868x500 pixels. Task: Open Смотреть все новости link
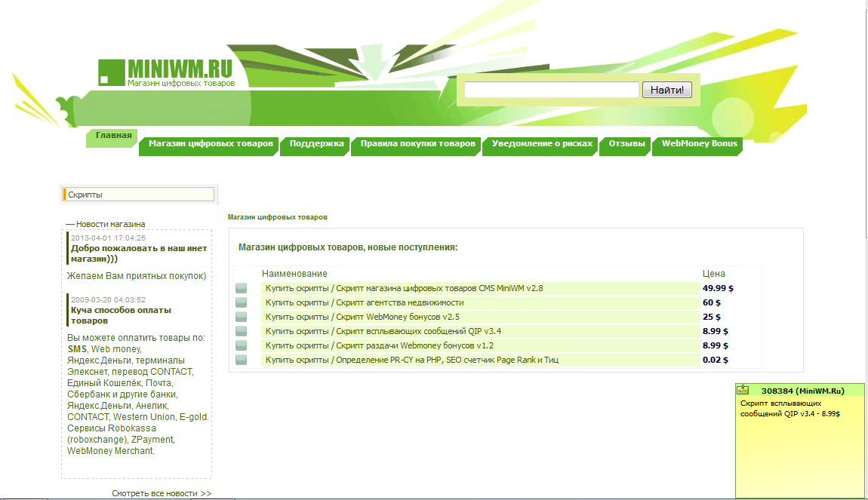162,493
